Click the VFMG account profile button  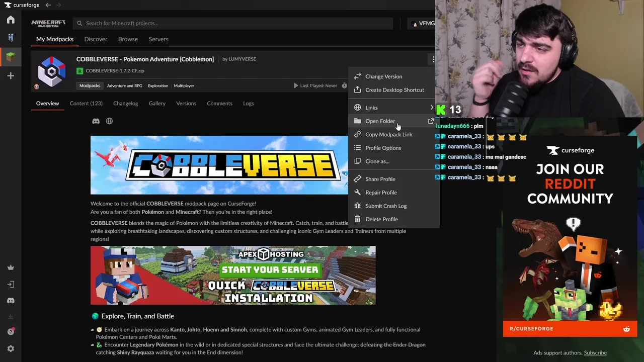pos(422,23)
